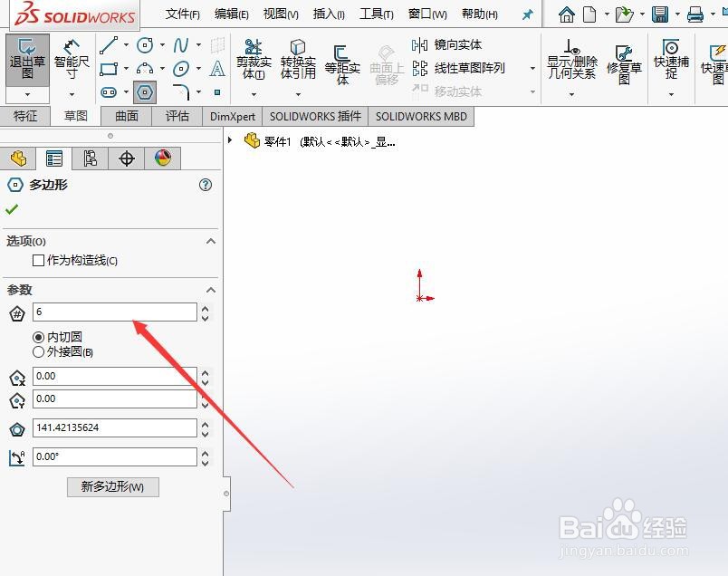Collapse the 选项 (Options) section
728x576 pixels.
[x=211, y=241]
